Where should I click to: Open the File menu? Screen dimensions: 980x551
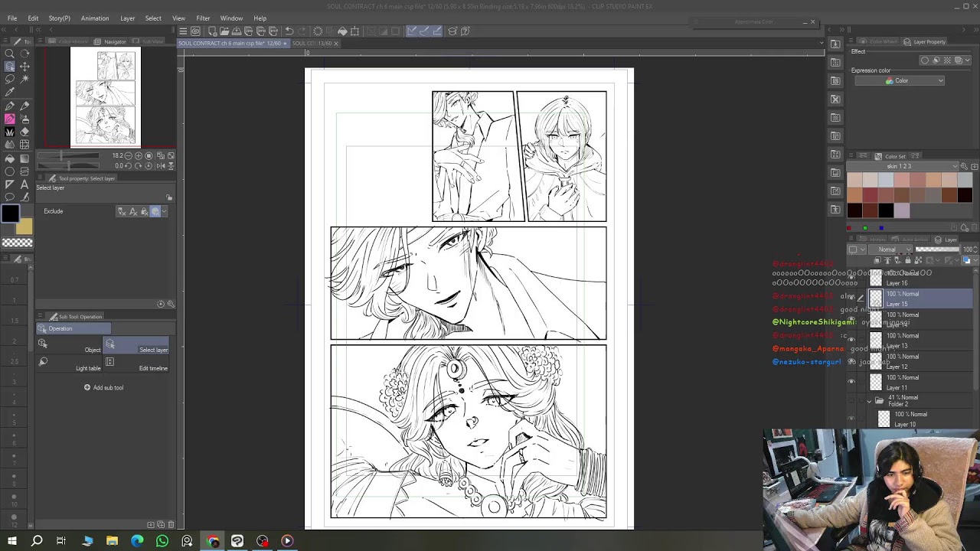12,18
